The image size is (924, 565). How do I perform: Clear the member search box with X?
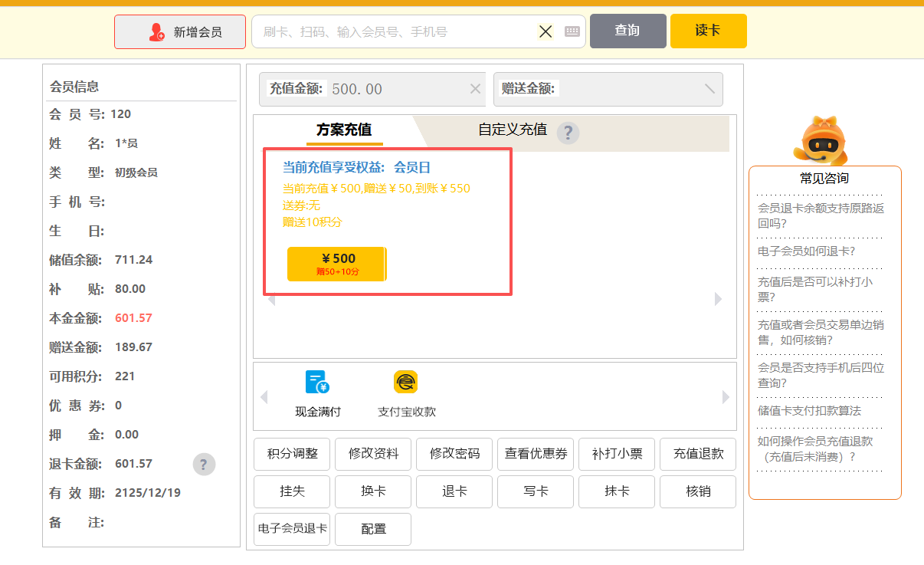coord(546,31)
